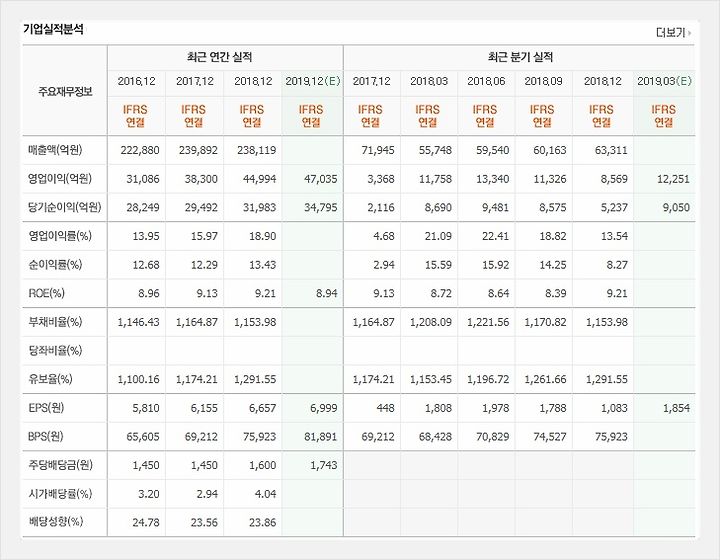Click the EPS(원) row label
The height and width of the screenshot is (560, 720).
pos(46,408)
